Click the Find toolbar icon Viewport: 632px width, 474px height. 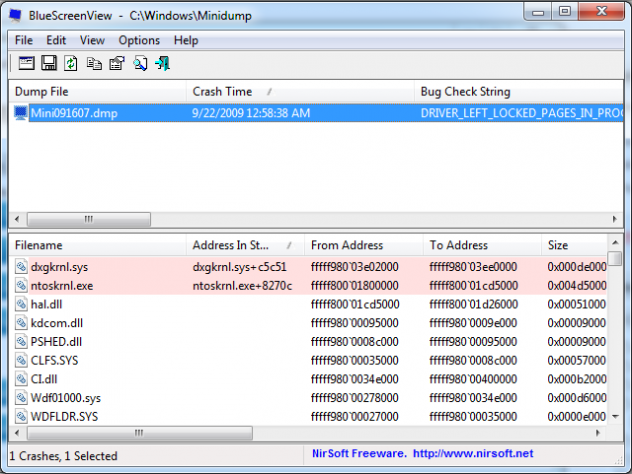[x=140, y=64]
